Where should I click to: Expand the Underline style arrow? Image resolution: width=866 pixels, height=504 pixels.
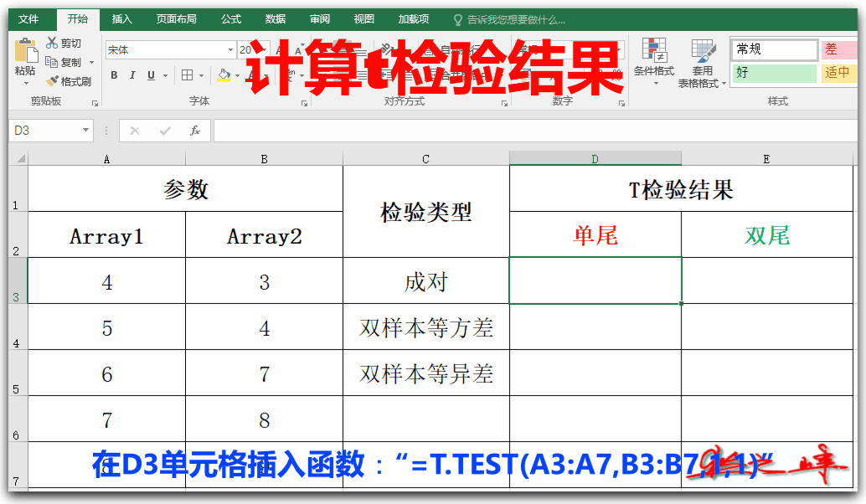[165, 75]
